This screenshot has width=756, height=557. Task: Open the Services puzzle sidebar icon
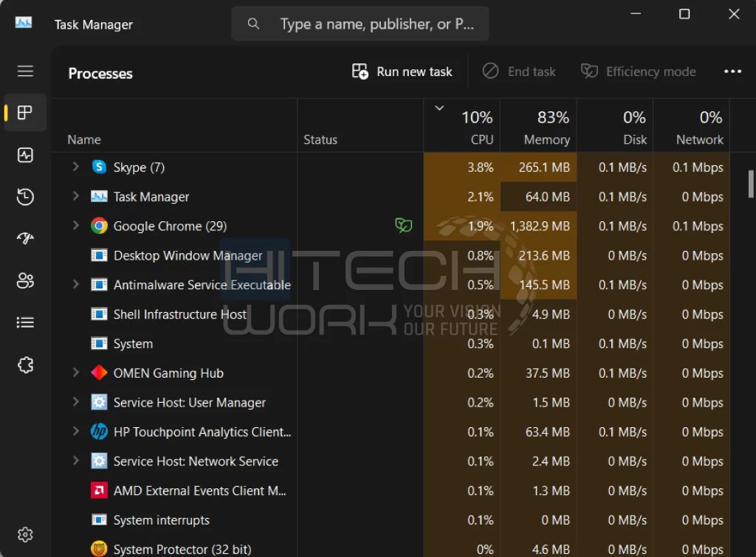click(x=25, y=364)
